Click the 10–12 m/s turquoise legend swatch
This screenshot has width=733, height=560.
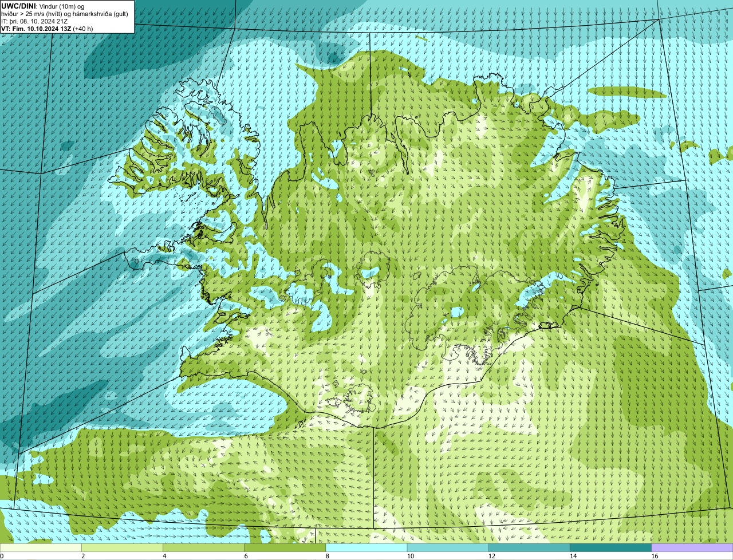448,548
